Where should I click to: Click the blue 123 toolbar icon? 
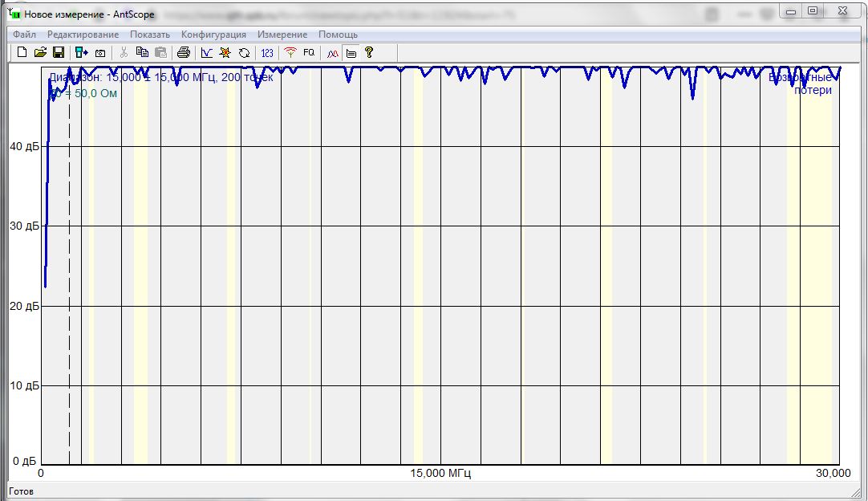tap(267, 53)
